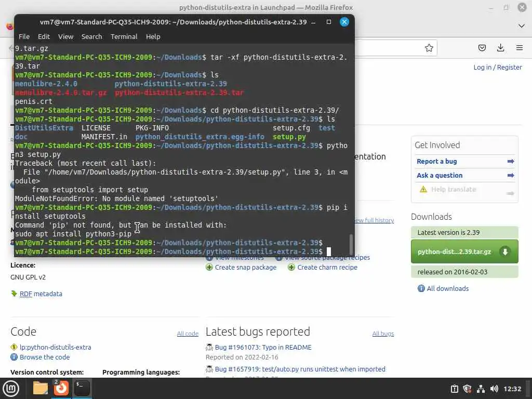Open the terminal Help menu

coord(153,37)
